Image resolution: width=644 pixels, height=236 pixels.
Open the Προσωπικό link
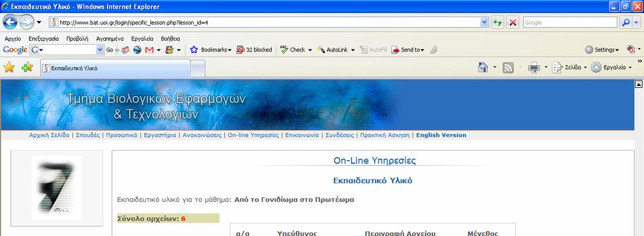[121, 135]
